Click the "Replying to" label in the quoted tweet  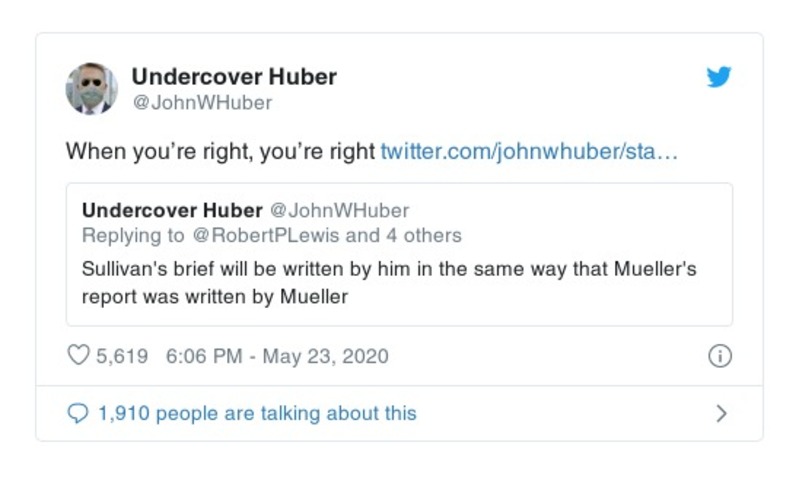(x=133, y=236)
